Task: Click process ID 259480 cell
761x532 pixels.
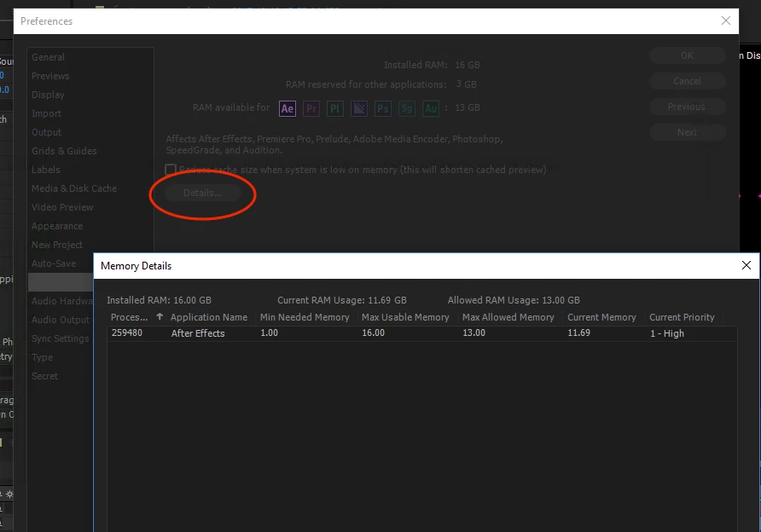Action: point(127,332)
